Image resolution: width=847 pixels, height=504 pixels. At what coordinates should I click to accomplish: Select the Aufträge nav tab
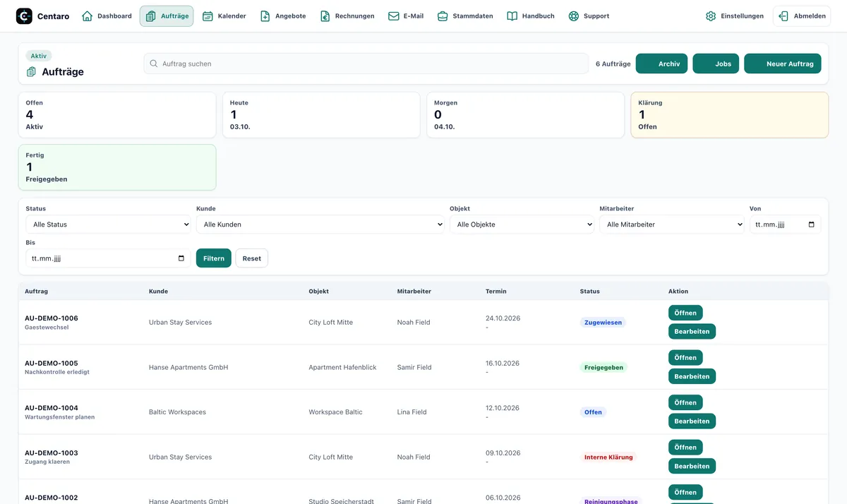pos(167,16)
